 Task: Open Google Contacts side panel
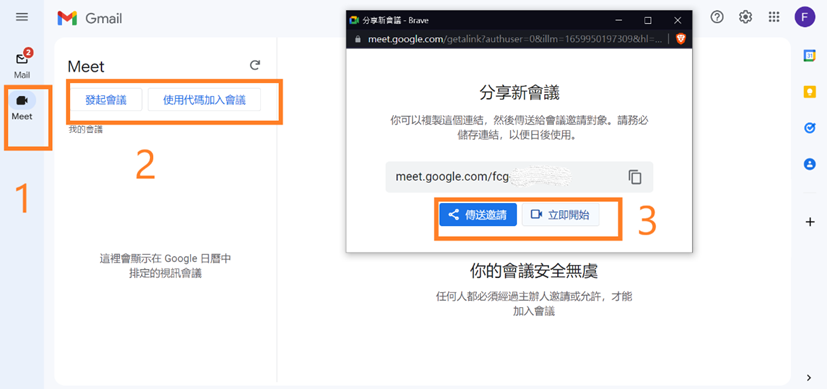point(810,164)
